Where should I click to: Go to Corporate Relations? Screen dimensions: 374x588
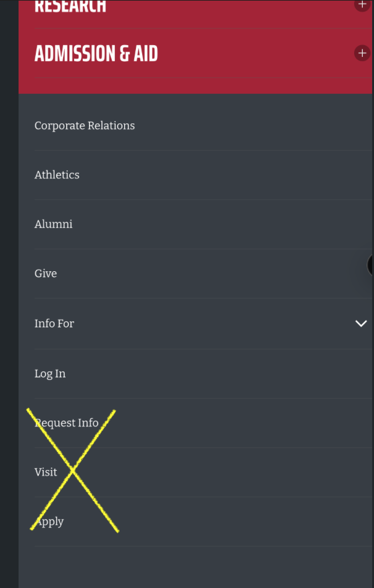85,125
